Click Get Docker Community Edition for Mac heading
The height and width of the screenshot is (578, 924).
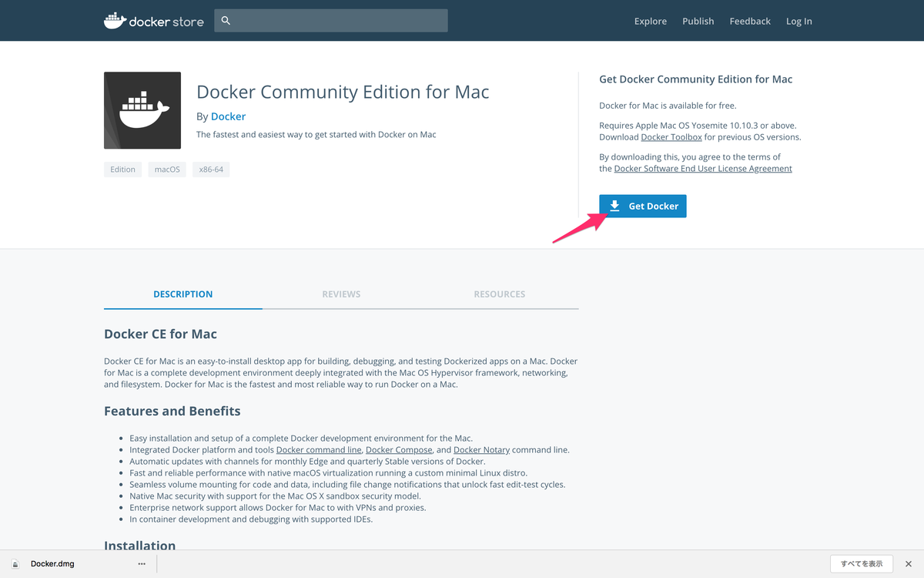click(x=696, y=79)
